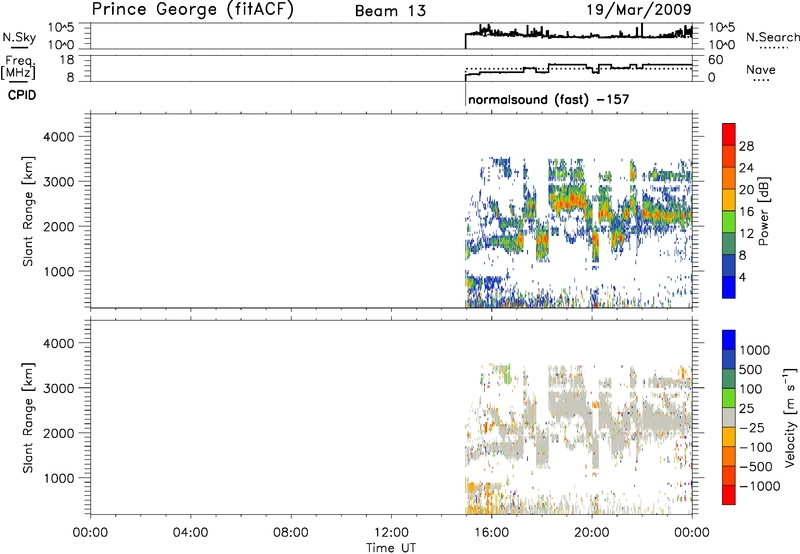The image size is (800, 554).
Task: Click the 'CPID' label
Action: 22,95
